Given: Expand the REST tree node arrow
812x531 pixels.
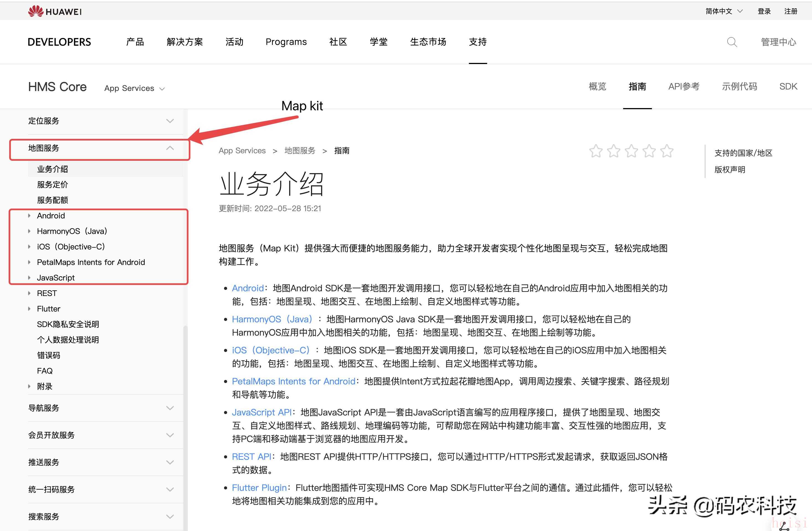Looking at the screenshot, I should 29,293.
